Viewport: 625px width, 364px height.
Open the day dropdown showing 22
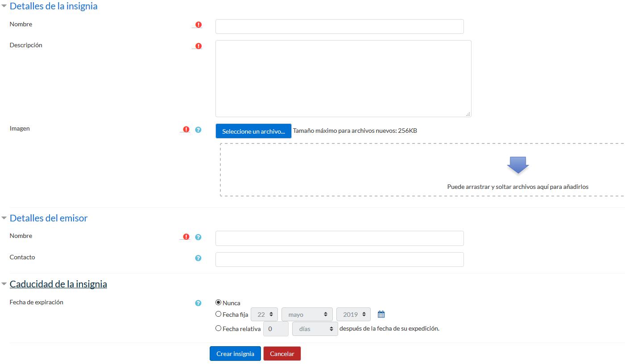[x=265, y=315]
